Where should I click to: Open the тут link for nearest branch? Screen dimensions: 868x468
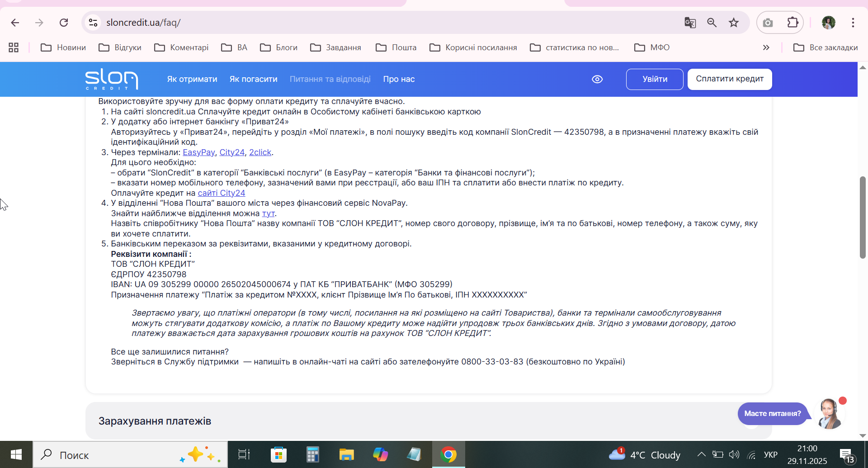click(x=269, y=213)
